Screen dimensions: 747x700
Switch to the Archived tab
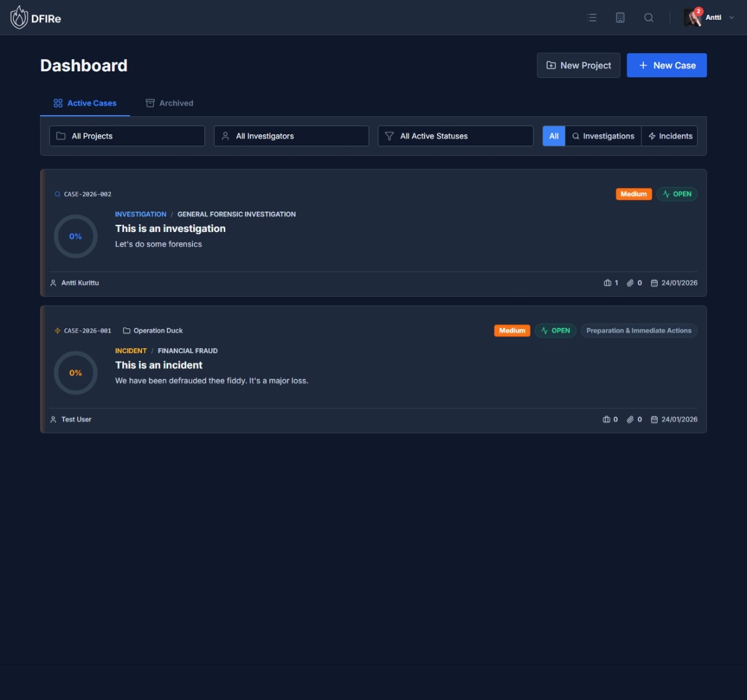click(170, 103)
